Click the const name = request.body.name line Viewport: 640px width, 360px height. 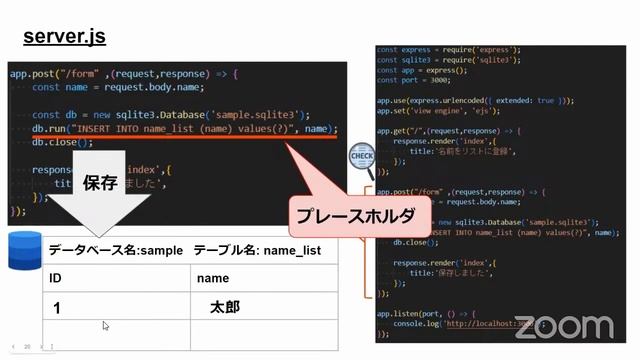click(118, 87)
